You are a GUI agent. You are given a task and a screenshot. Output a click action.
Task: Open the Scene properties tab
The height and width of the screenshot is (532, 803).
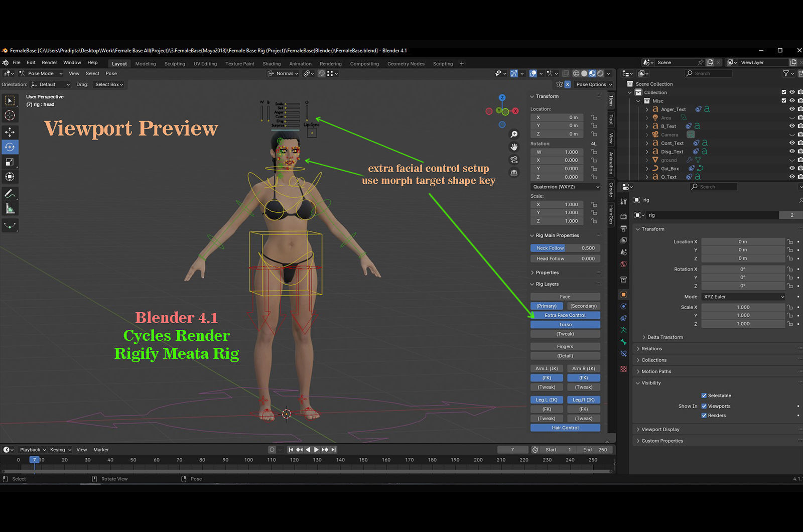(x=623, y=252)
